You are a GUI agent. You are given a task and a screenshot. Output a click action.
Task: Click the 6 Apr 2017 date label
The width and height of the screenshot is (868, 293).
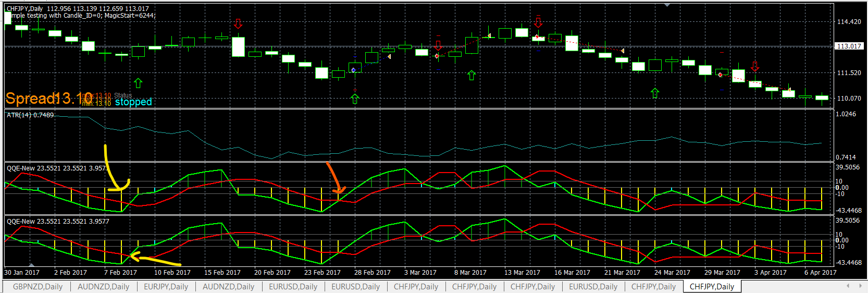pos(821,272)
